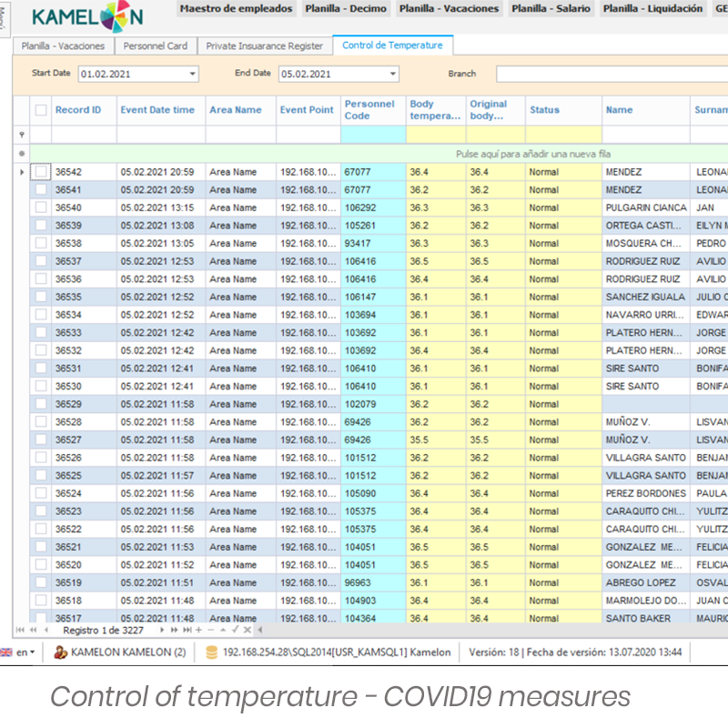Click the British flag language icon
The image size is (728, 728).
pyautogui.click(x=6, y=652)
